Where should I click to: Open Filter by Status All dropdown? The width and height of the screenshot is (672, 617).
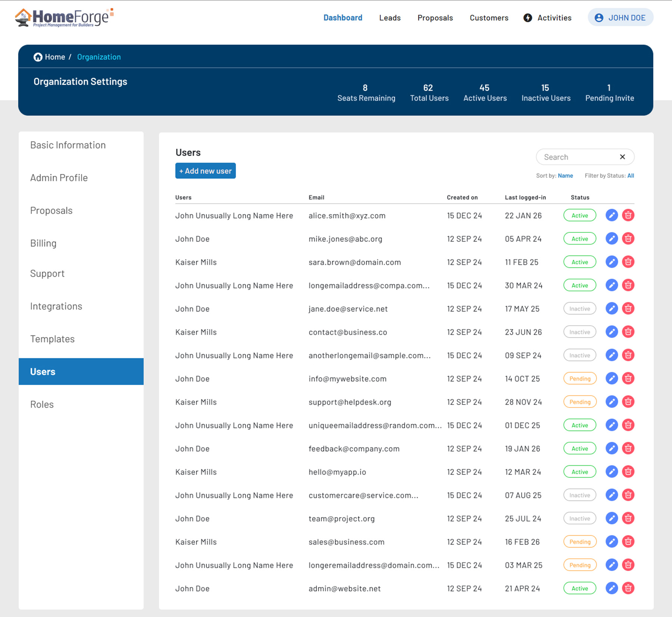coord(630,176)
